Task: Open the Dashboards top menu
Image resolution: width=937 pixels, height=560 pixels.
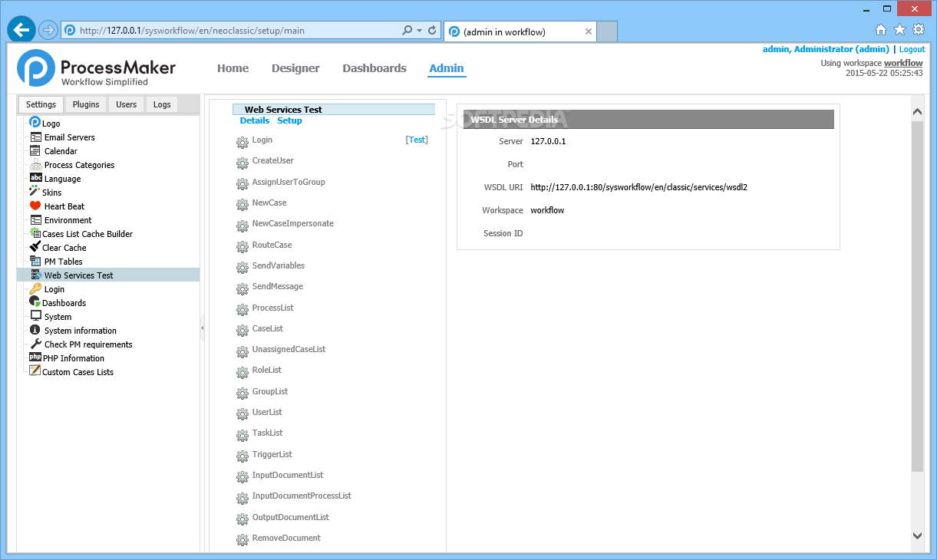Action: [374, 68]
